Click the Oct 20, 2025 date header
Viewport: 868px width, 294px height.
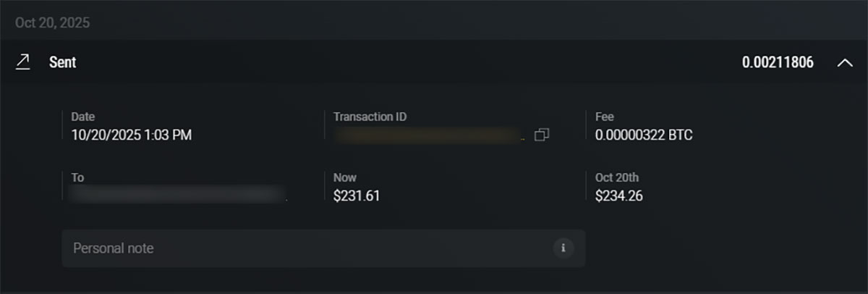[x=52, y=23]
